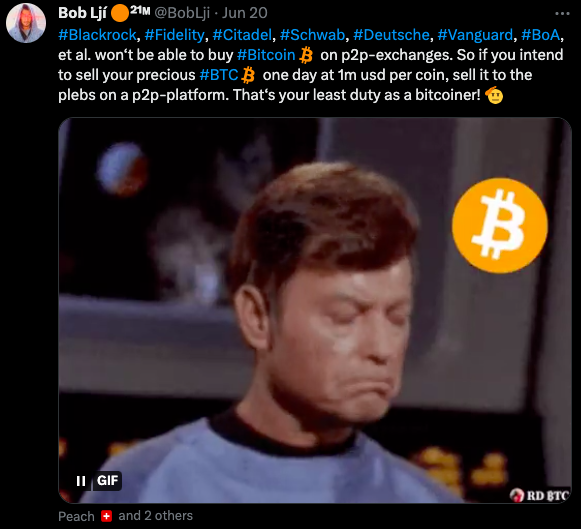Open the @BobLji handle link
The height and width of the screenshot is (529, 581).
[x=182, y=13]
